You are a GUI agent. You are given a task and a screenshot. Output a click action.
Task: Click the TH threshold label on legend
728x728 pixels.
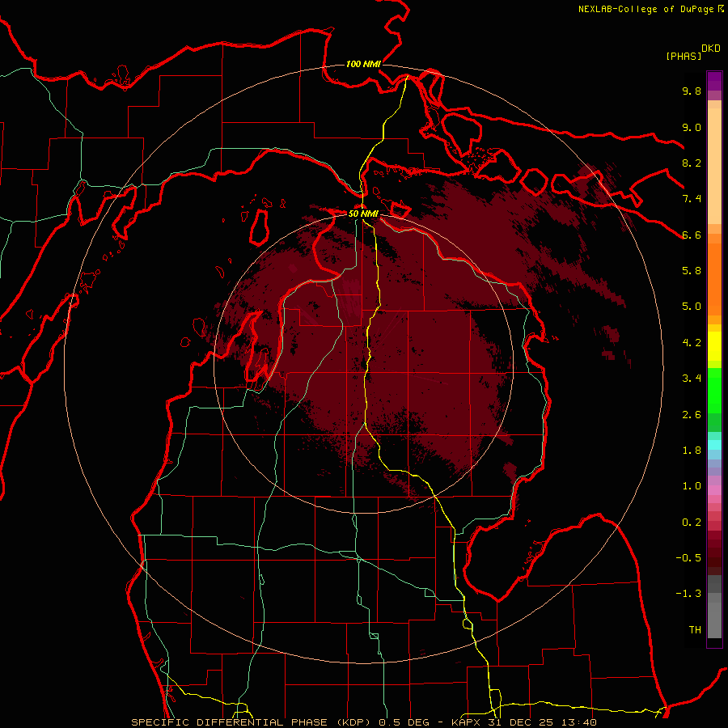pos(695,630)
